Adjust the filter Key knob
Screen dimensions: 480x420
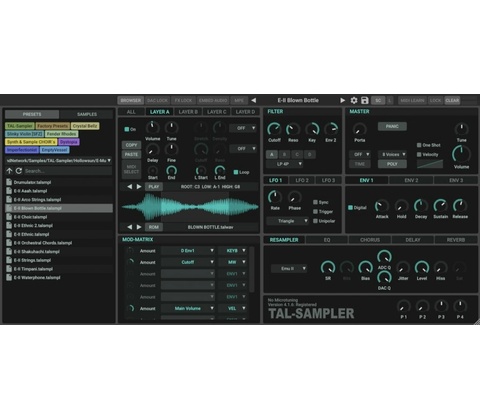pos(312,129)
